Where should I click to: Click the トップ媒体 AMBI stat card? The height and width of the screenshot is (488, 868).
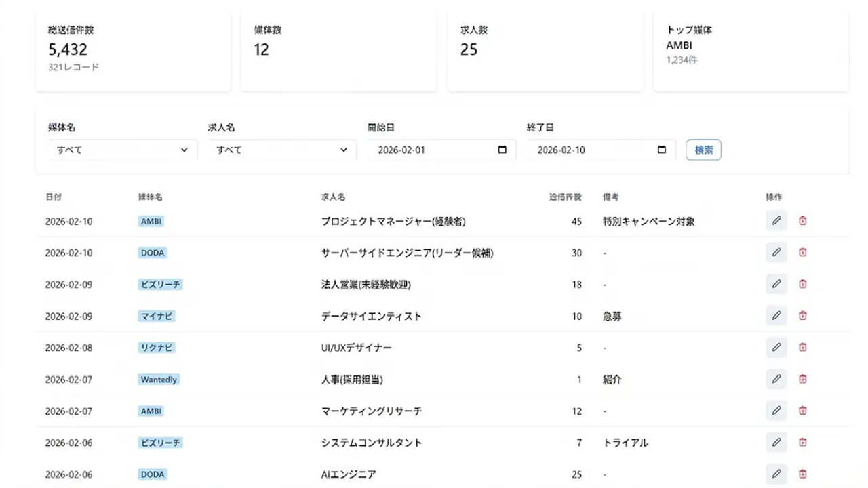[751, 47]
